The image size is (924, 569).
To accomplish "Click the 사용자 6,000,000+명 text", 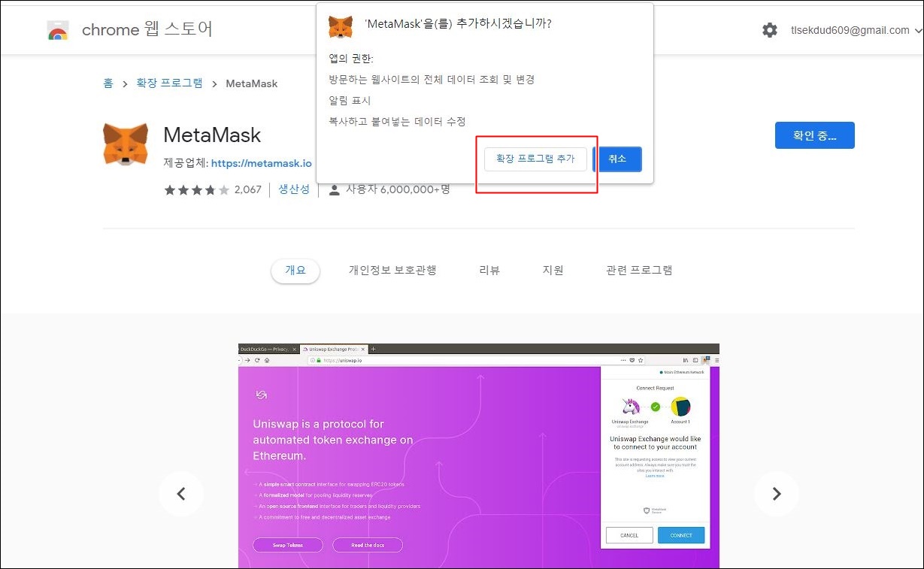I will coord(398,189).
